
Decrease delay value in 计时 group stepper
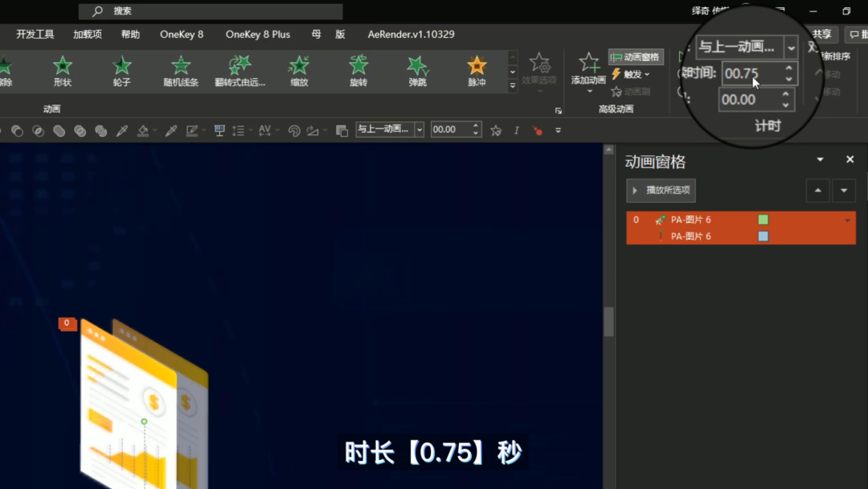click(785, 105)
